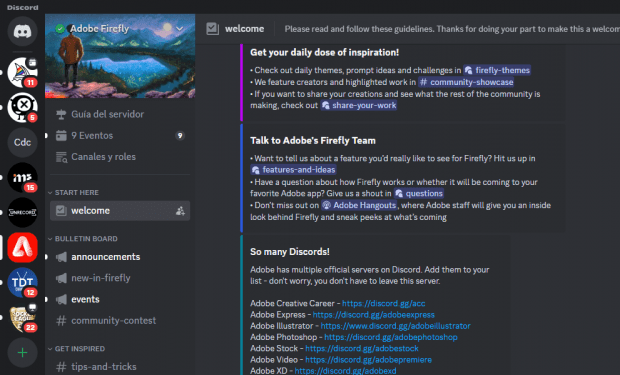Click invite people icon on welcome channel
Screen dimensions: 620x375
180,211
